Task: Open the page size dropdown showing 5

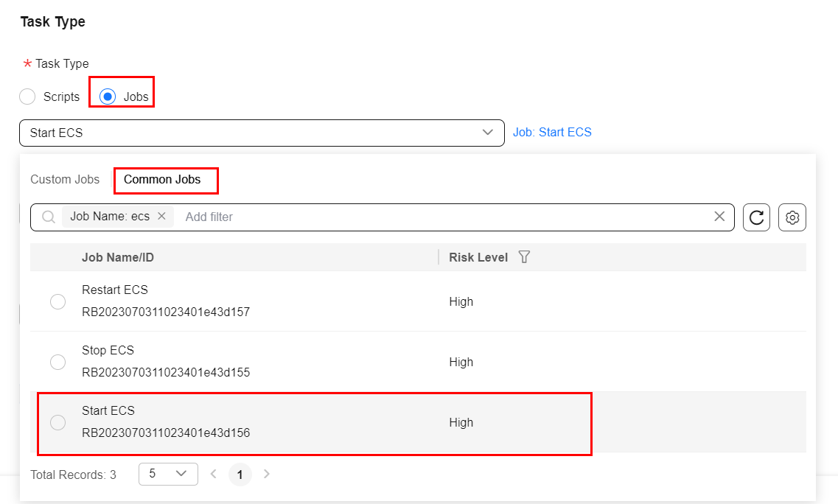Action: coord(168,474)
